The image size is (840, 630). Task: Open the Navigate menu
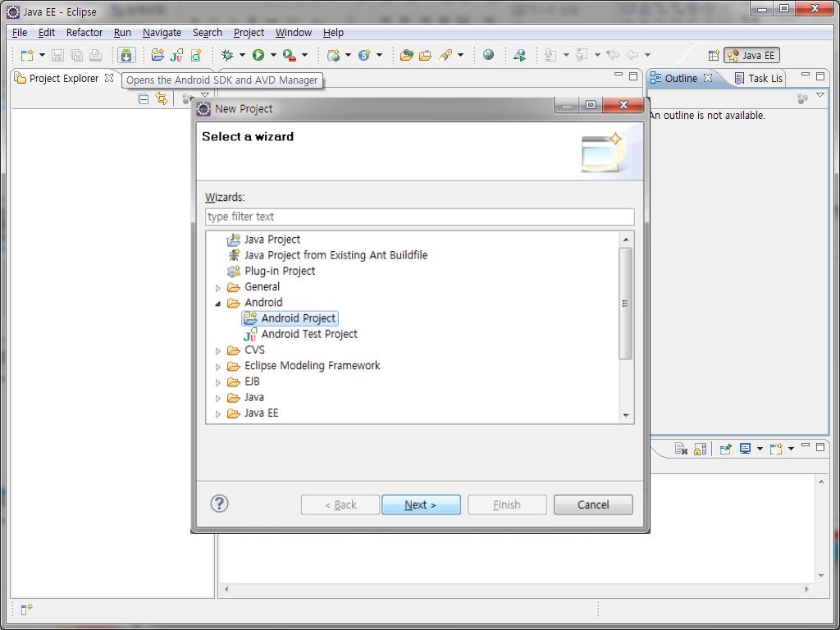click(x=162, y=33)
